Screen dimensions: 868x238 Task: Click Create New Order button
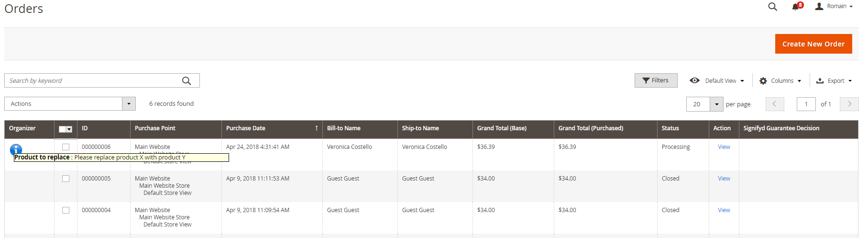813,44
